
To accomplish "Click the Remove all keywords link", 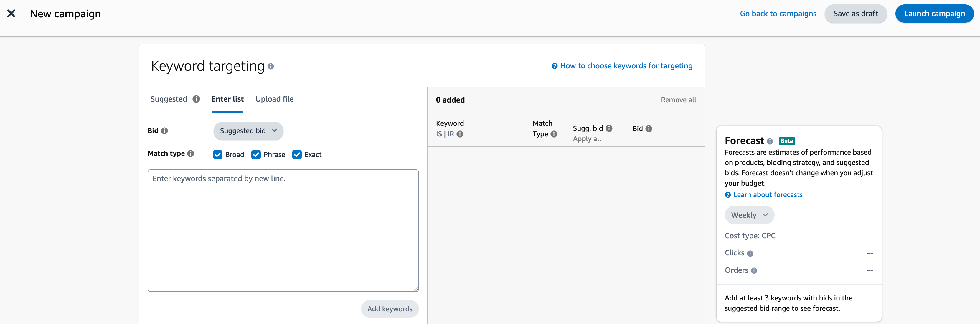I will coord(677,100).
